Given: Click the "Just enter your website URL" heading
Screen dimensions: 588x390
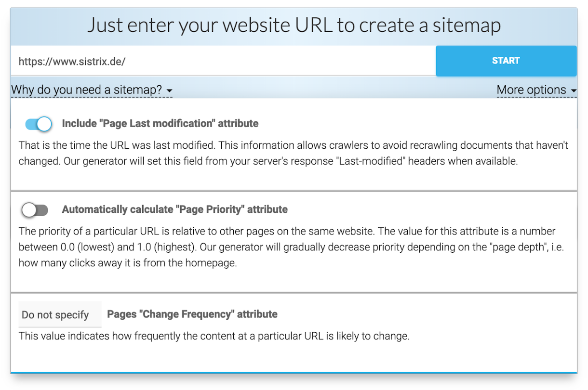Looking at the screenshot, I should click(294, 25).
